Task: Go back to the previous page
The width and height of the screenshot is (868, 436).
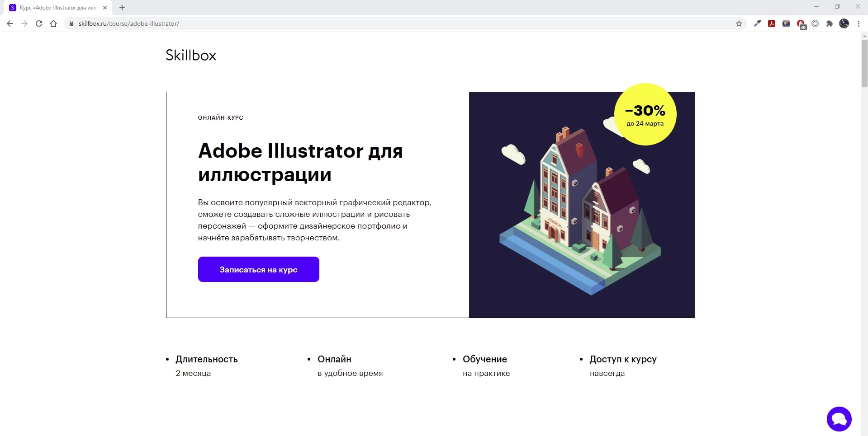Action: tap(10, 23)
